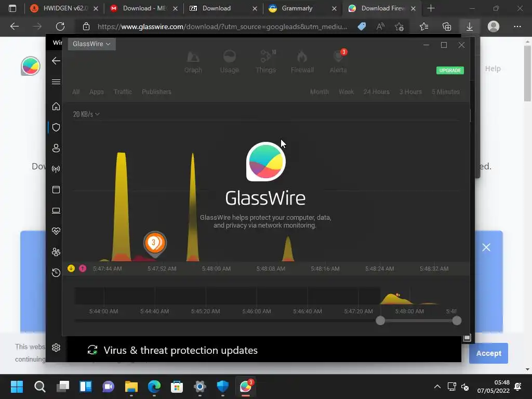The image size is (532, 399).
Task: Open Edge Collections button
Action: coord(447,26)
